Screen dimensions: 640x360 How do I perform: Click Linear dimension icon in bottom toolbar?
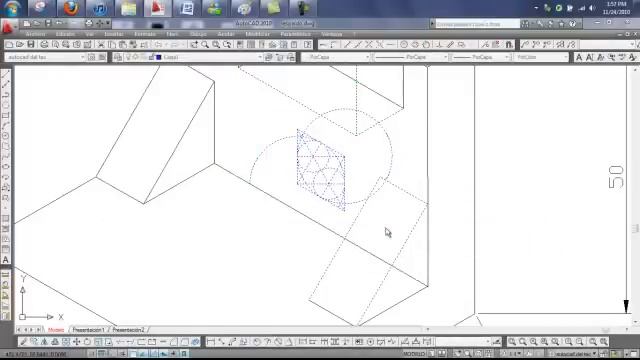[211, 342]
